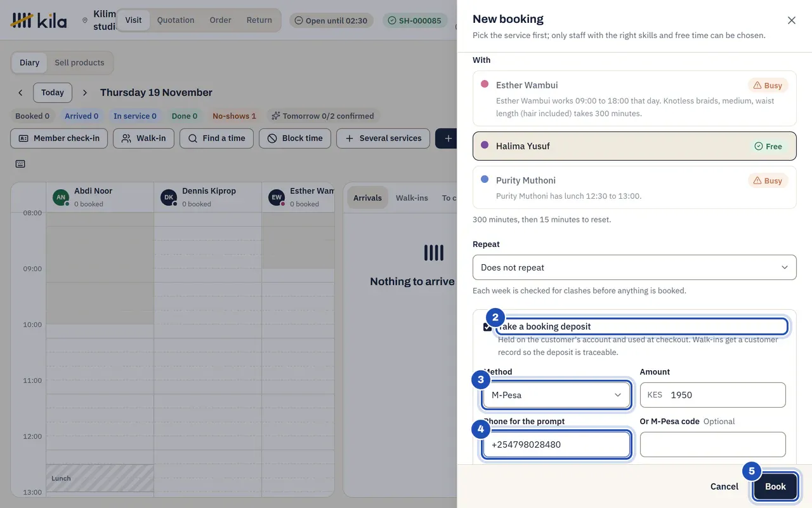Click Dennis Kiprop's DK avatar
Image resolution: width=812 pixels, height=508 pixels.
(169, 197)
